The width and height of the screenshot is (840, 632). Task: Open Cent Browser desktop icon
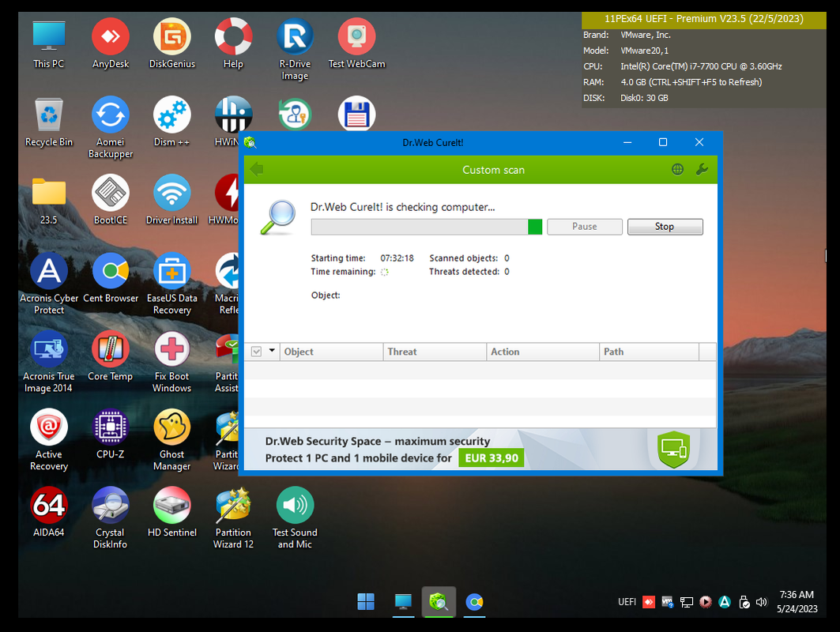(x=111, y=279)
